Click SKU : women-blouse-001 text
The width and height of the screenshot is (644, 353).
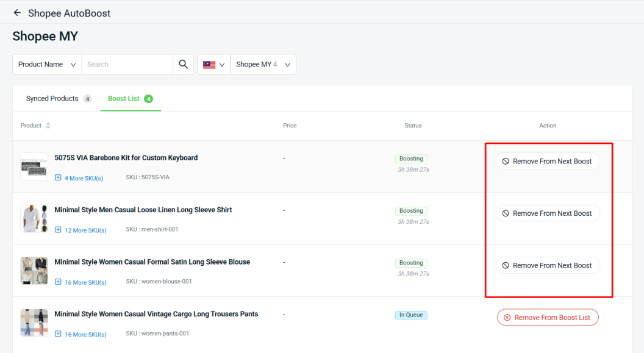coord(159,282)
